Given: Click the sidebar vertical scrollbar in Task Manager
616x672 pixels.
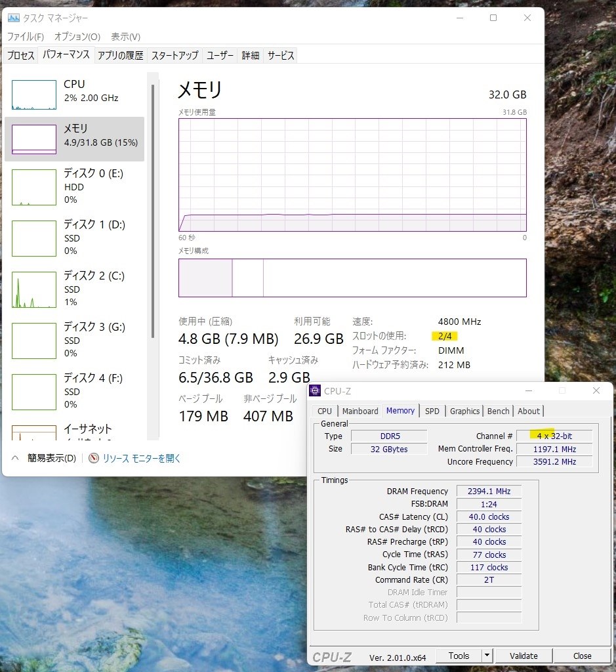Looking at the screenshot, I should (x=152, y=212).
